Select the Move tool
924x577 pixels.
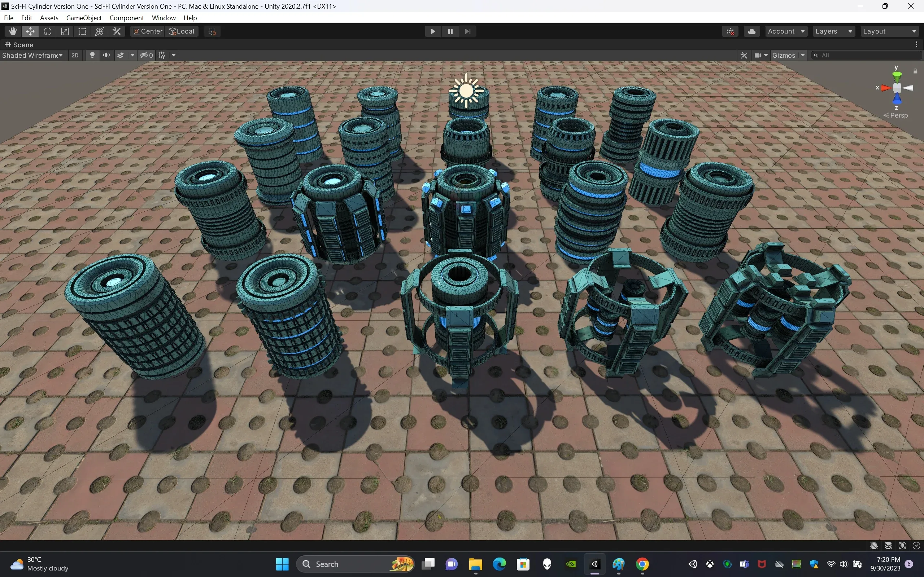[x=30, y=31]
